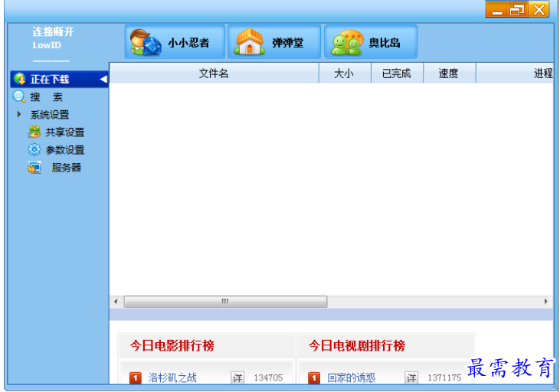Click the 134705 count value

point(268,377)
